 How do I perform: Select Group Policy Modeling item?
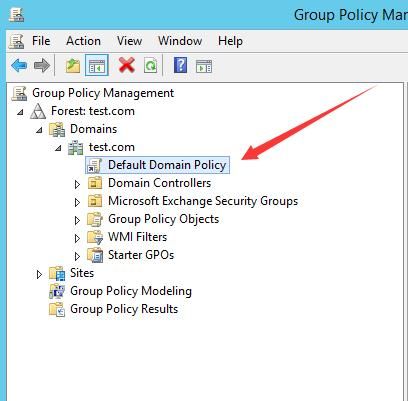tap(121, 291)
